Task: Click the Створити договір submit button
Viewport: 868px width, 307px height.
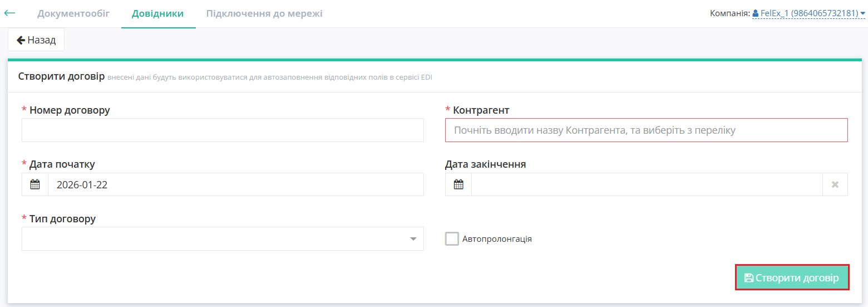Action: (792, 277)
